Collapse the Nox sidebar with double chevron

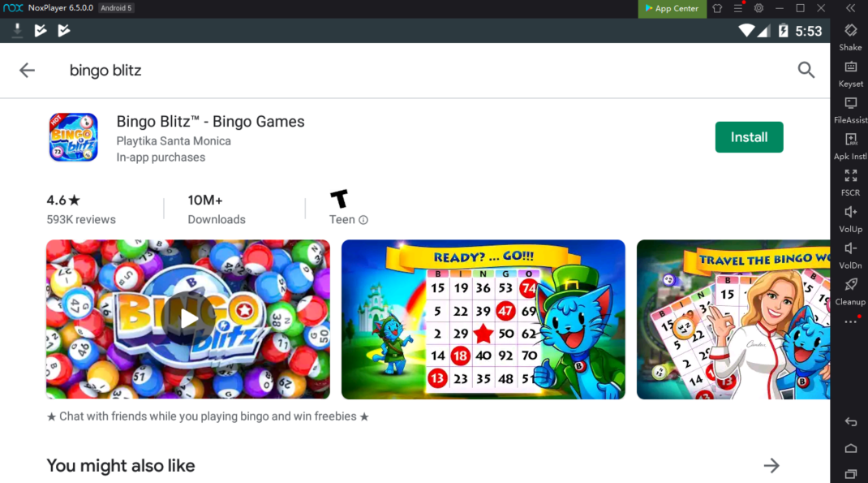pos(851,8)
